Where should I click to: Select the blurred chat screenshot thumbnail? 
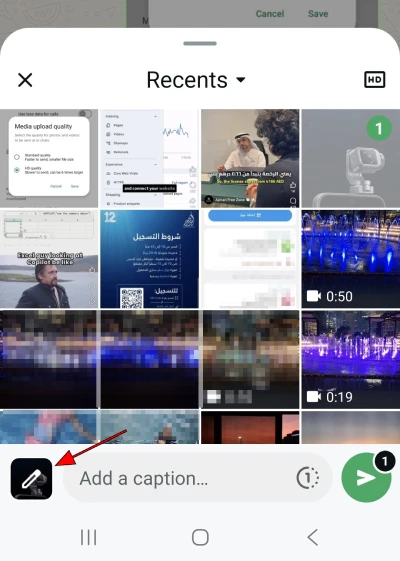pos(250,259)
